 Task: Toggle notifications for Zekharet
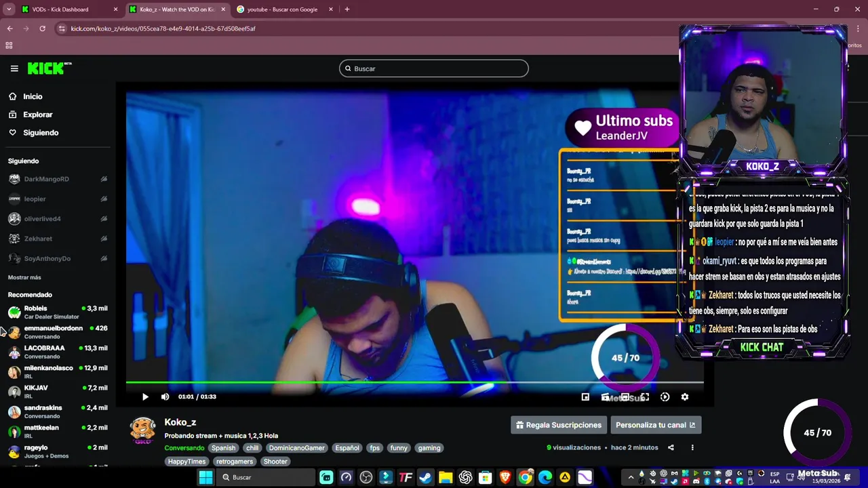point(104,239)
